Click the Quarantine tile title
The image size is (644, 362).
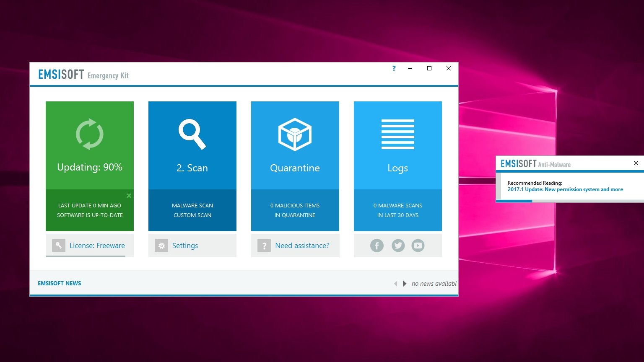point(295,168)
